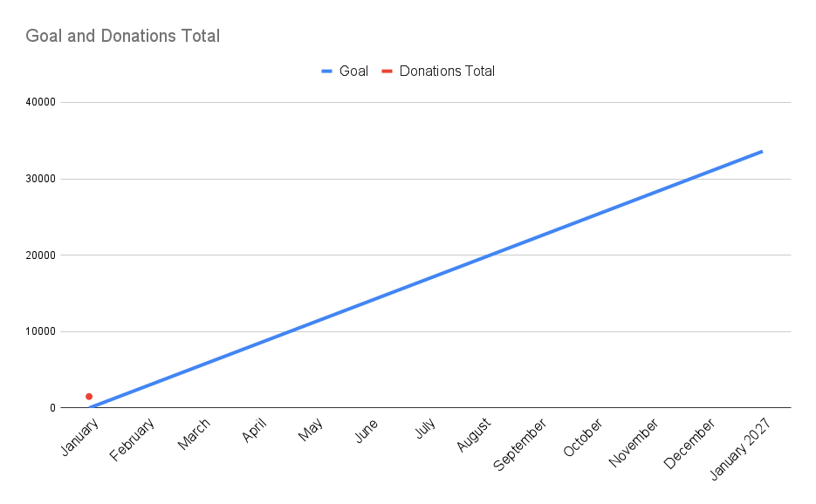Select the 10000 y-axis label
This screenshot has height=504, width=816.
coord(40,331)
